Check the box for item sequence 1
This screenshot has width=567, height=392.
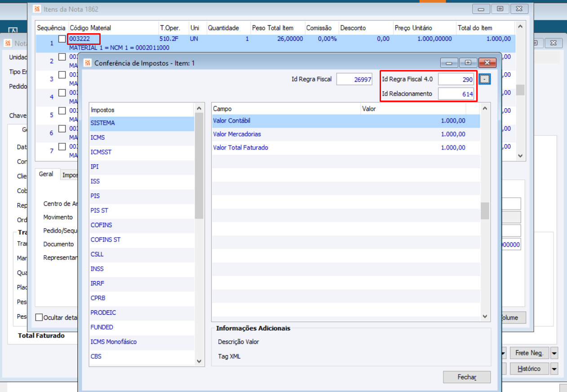(62, 39)
